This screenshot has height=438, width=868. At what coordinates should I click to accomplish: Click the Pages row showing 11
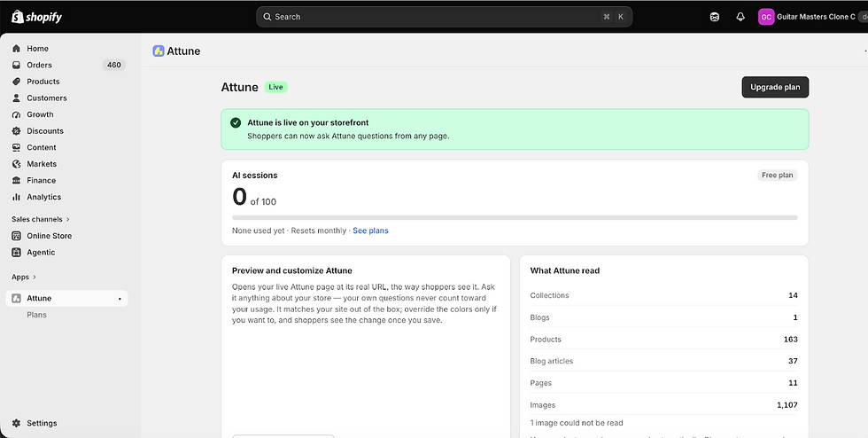coord(663,383)
